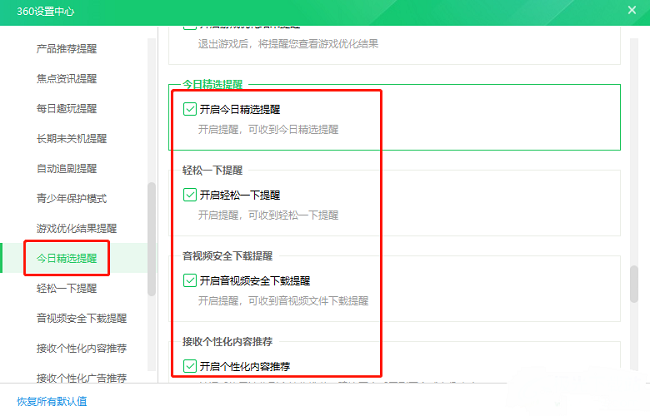Click 轻松一下提醒 group heading

213,170
